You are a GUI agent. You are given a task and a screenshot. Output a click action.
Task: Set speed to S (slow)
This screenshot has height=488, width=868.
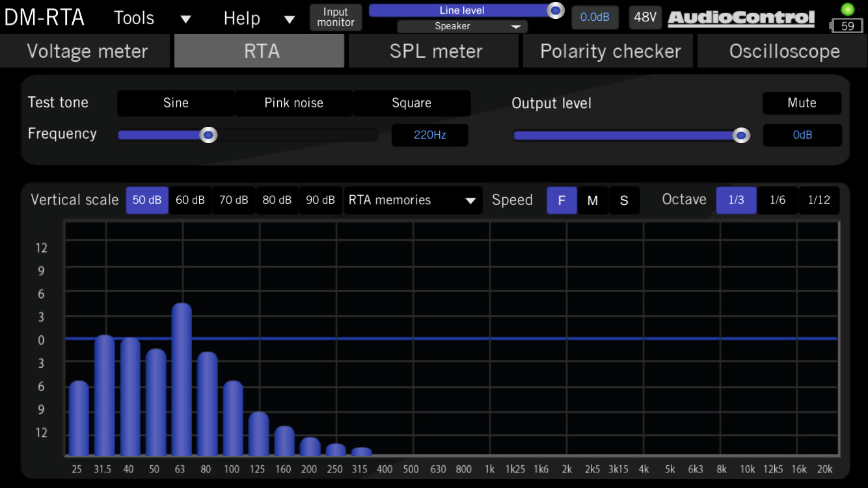[x=624, y=200]
